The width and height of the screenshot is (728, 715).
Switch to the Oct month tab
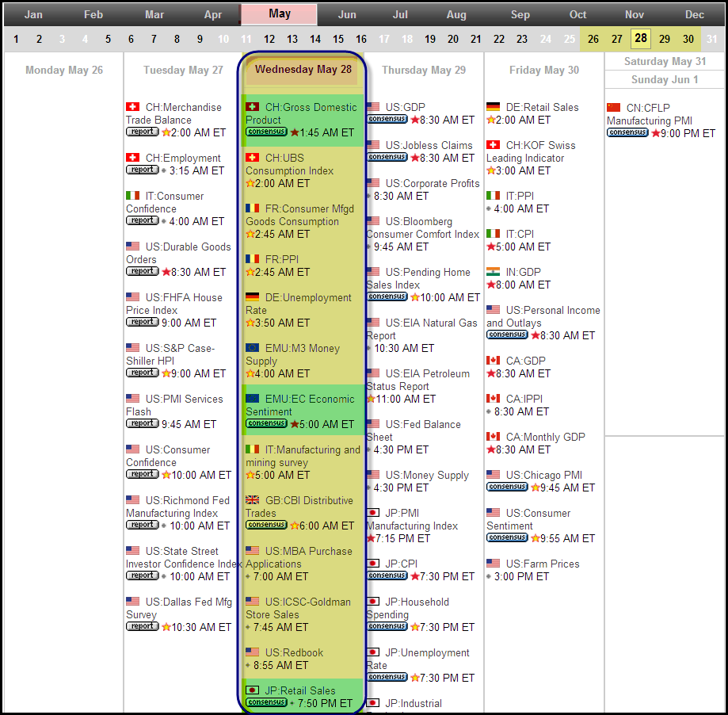[x=577, y=14]
